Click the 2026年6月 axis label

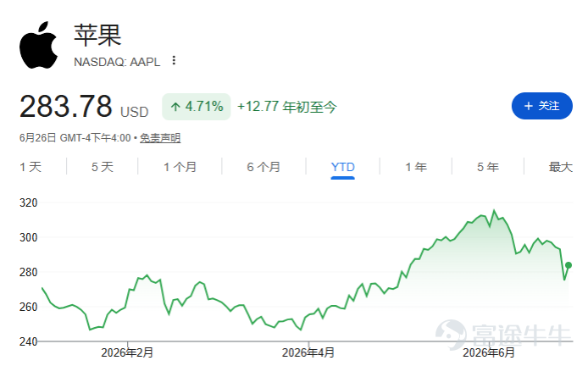tap(489, 353)
